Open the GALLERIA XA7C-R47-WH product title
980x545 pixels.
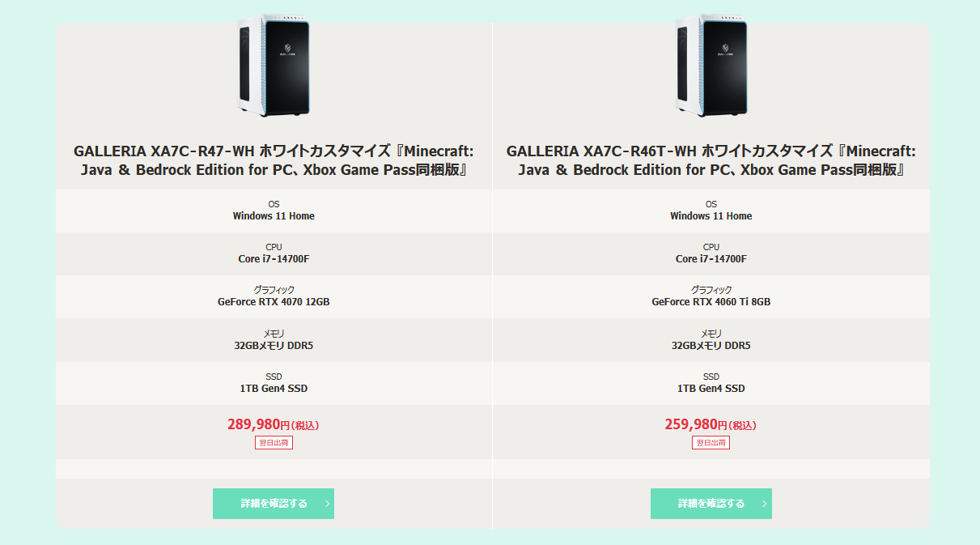point(274,160)
